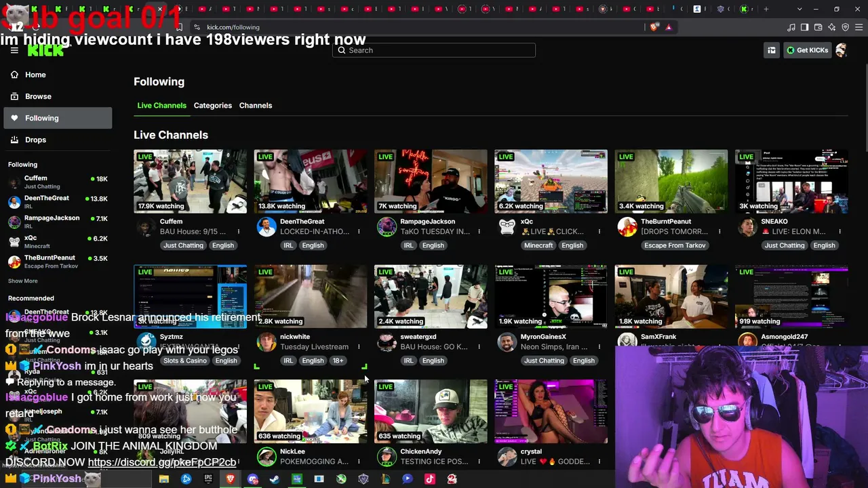Click the Escape From Tarkov category tag
The height and width of the screenshot is (488, 868).
[675, 245]
